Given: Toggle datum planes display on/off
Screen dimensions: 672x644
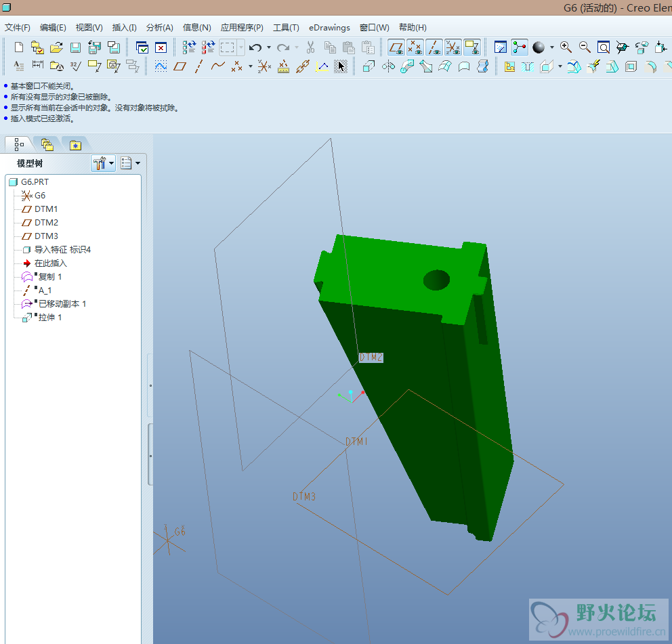Looking at the screenshot, I should pyautogui.click(x=396, y=47).
